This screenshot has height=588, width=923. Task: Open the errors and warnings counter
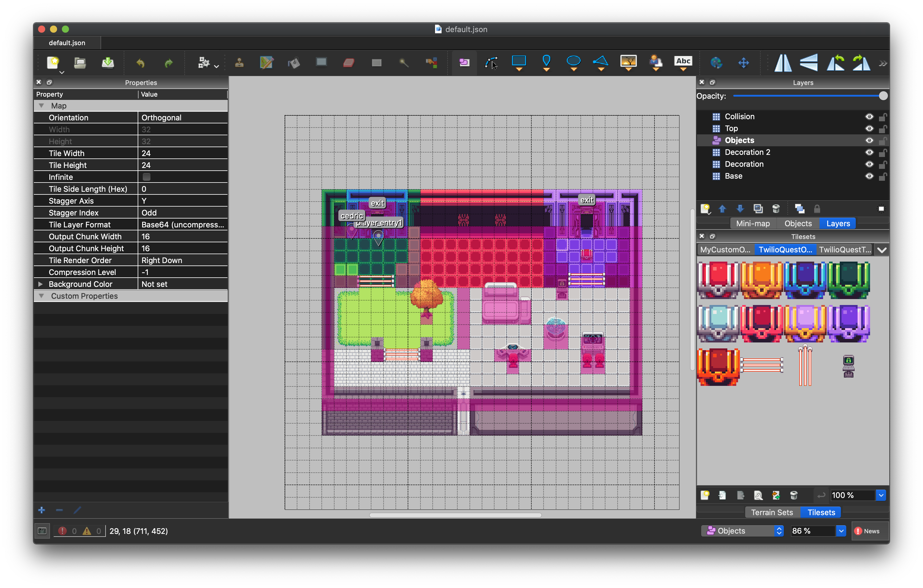(x=79, y=531)
